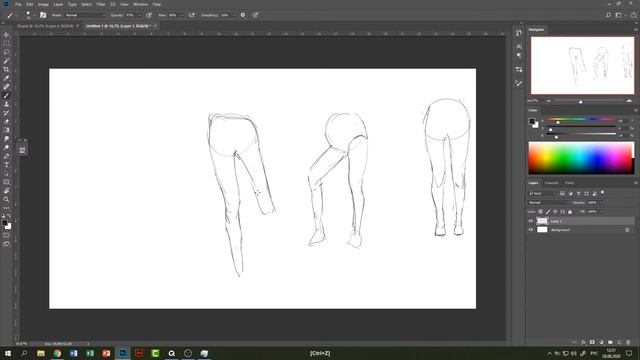Toggle lock position

555,211
